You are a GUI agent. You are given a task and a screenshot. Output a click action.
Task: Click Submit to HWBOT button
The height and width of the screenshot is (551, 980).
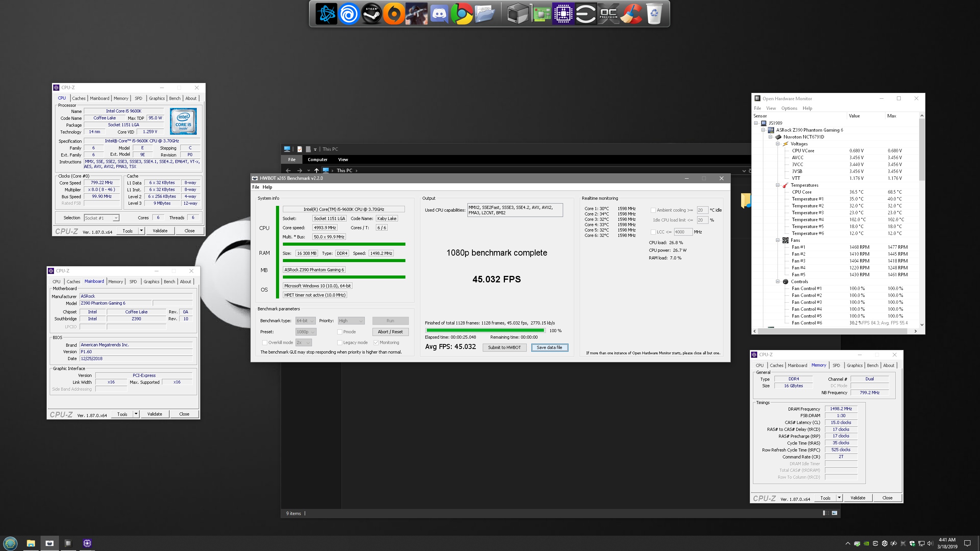(504, 347)
